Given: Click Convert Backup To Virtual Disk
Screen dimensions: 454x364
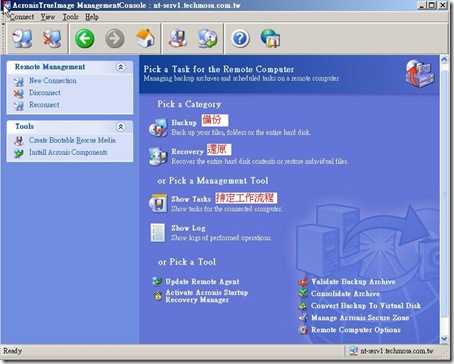Looking at the screenshot, I should [366, 306].
